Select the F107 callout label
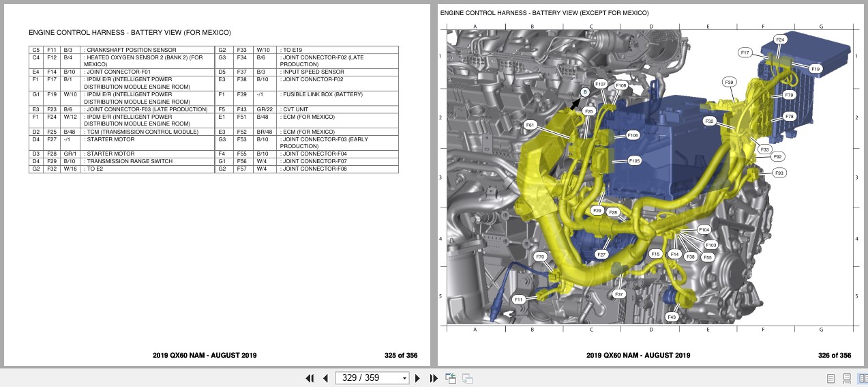 point(600,84)
